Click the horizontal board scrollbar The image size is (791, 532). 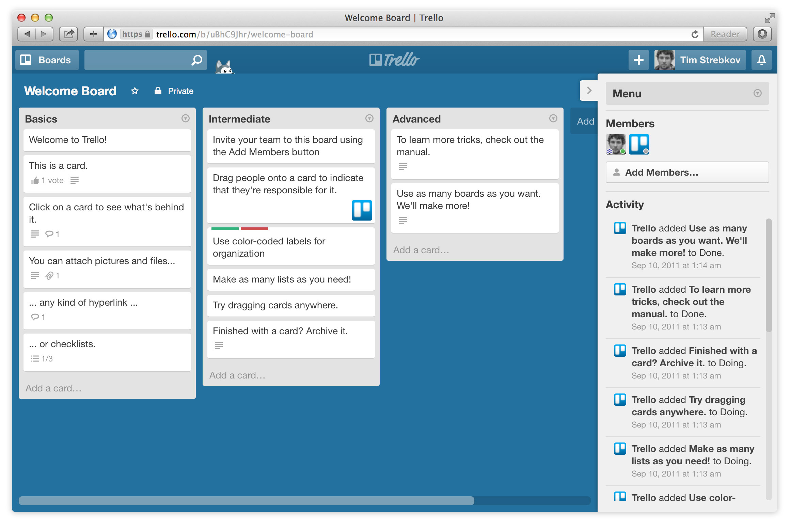click(246, 500)
